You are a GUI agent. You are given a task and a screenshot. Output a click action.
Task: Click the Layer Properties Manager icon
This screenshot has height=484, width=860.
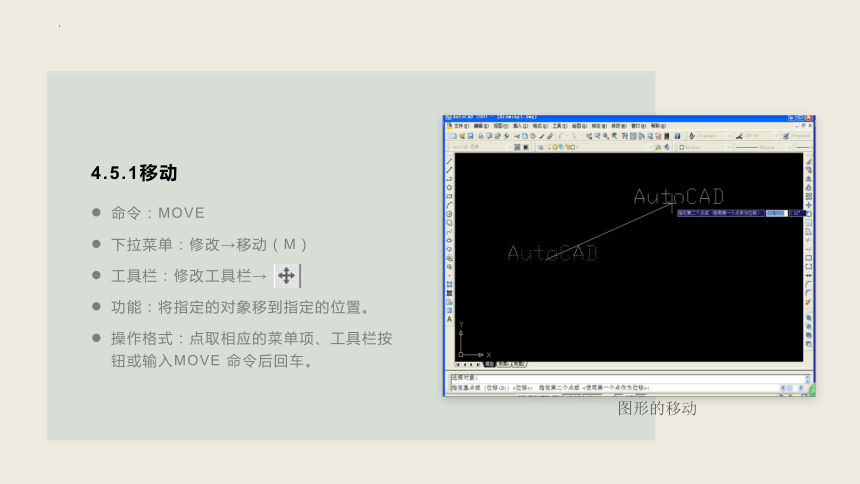click(x=541, y=147)
